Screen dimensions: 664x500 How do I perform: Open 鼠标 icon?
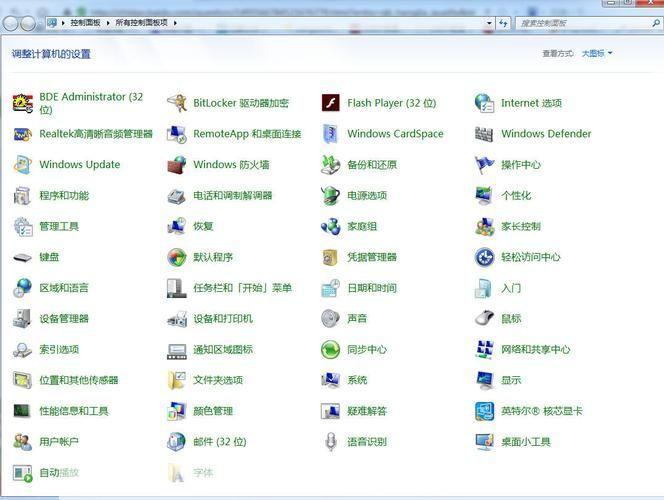point(484,319)
